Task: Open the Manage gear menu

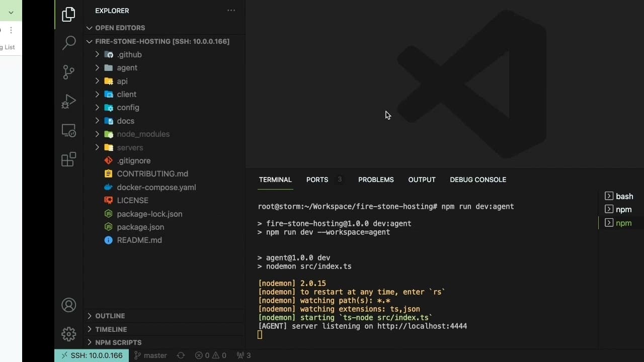Action: point(68,334)
